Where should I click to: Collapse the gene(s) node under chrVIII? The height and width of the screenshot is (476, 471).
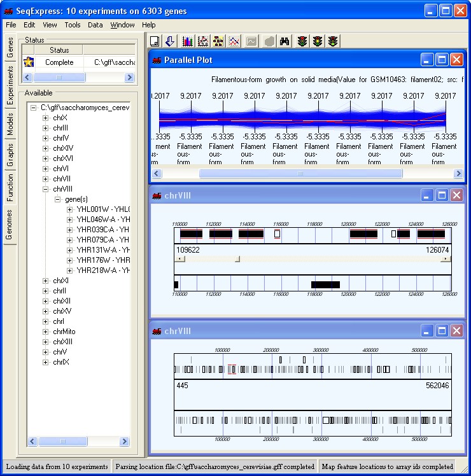(x=57, y=199)
